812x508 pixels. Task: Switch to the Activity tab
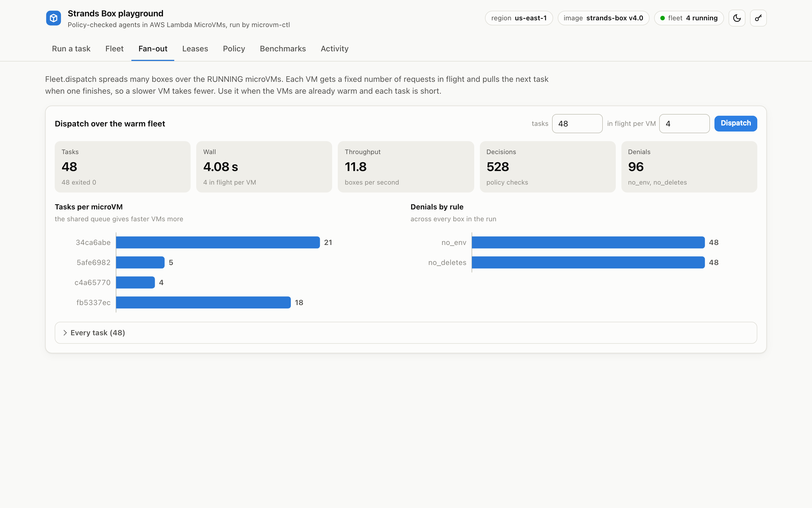(x=335, y=49)
